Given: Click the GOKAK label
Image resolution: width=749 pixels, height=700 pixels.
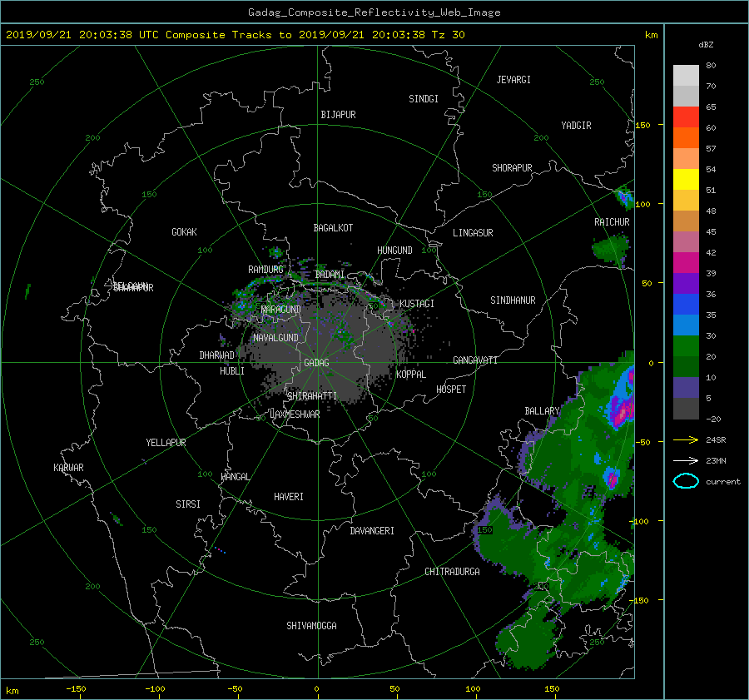Looking at the screenshot, I should pos(184,232).
